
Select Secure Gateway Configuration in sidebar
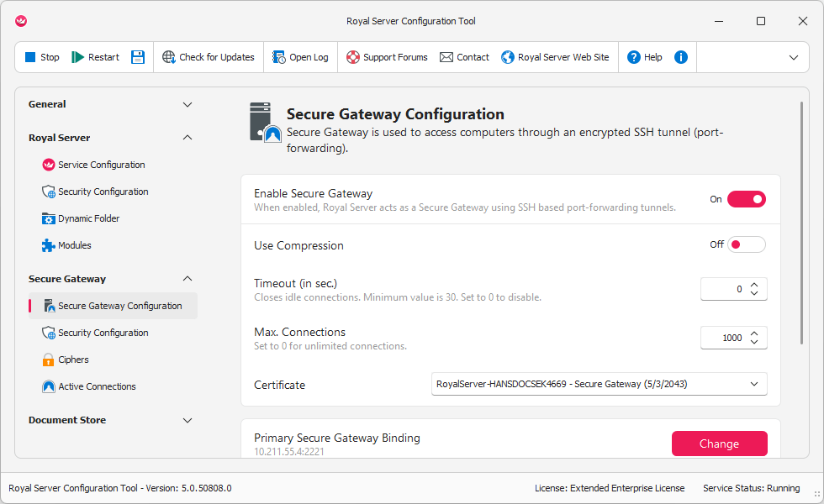coord(113,306)
